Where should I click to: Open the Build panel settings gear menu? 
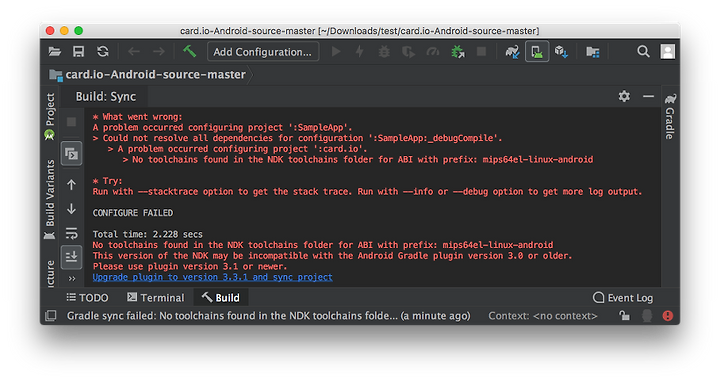click(x=624, y=96)
